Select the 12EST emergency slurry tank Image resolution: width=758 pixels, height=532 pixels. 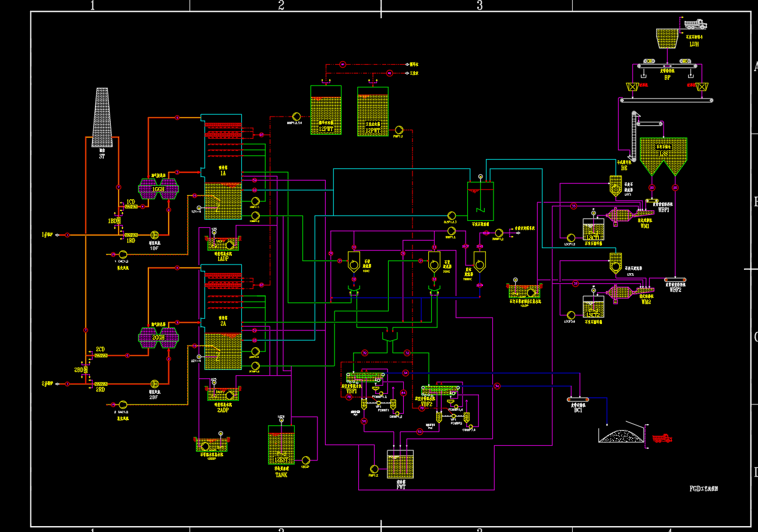click(281, 445)
